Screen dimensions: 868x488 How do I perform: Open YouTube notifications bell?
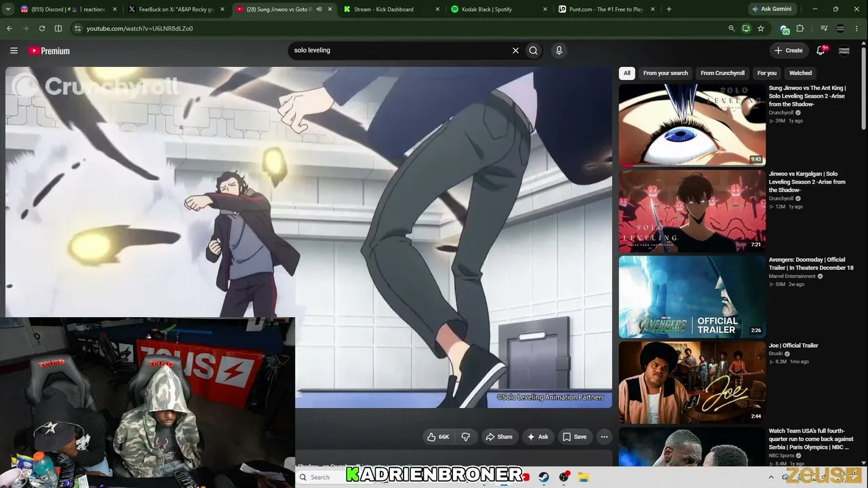[x=821, y=50]
